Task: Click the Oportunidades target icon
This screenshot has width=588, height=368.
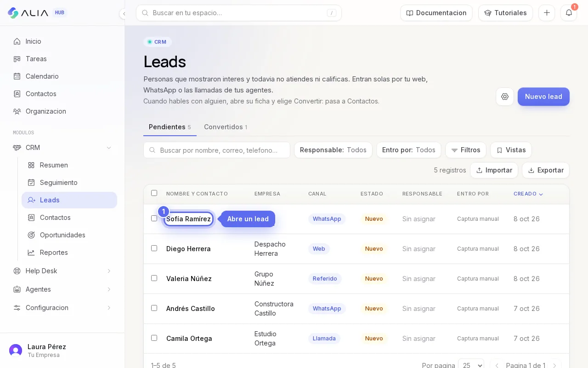Action: coord(31,235)
